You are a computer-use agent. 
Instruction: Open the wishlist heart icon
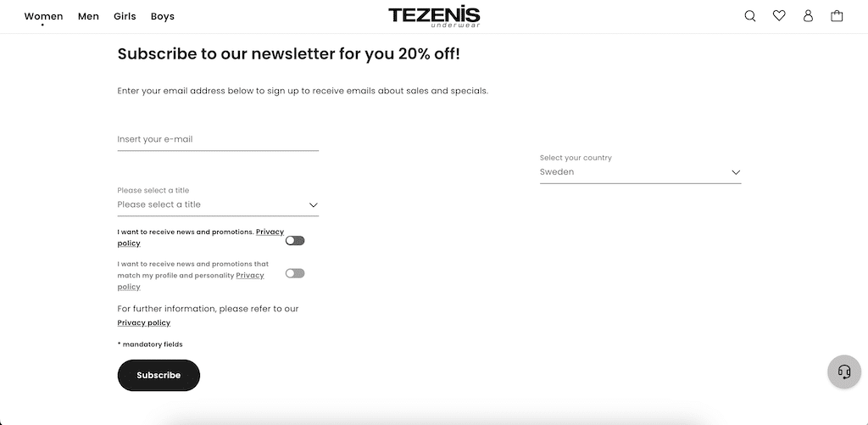click(x=779, y=16)
